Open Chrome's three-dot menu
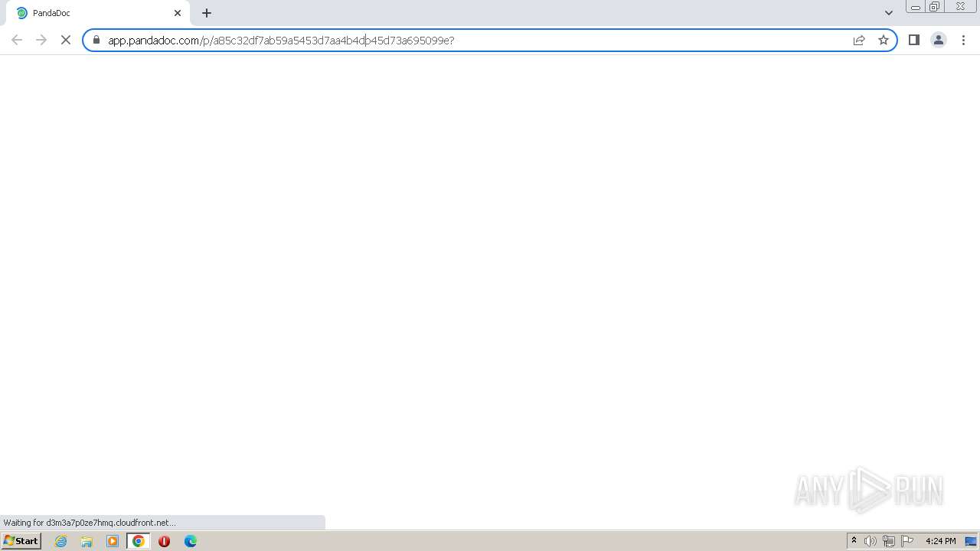This screenshot has height=551, width=980. coord(963,40)
